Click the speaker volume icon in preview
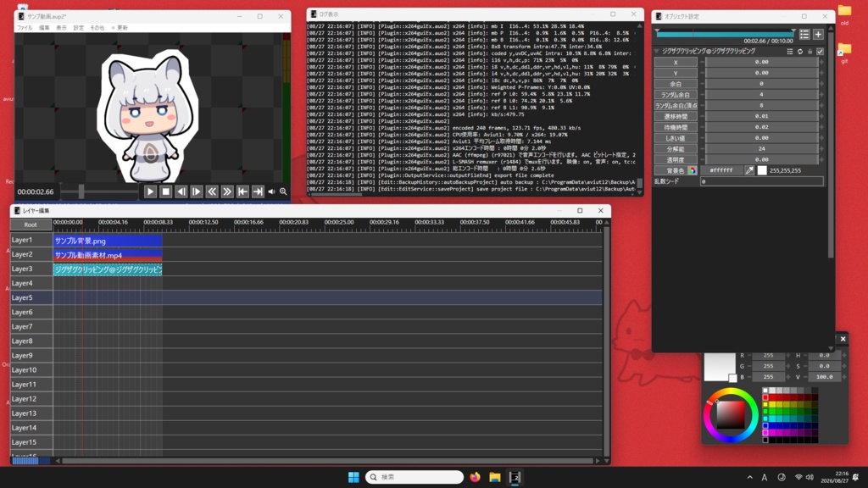This screenshot has width=868, height=488. click(271, 191)
